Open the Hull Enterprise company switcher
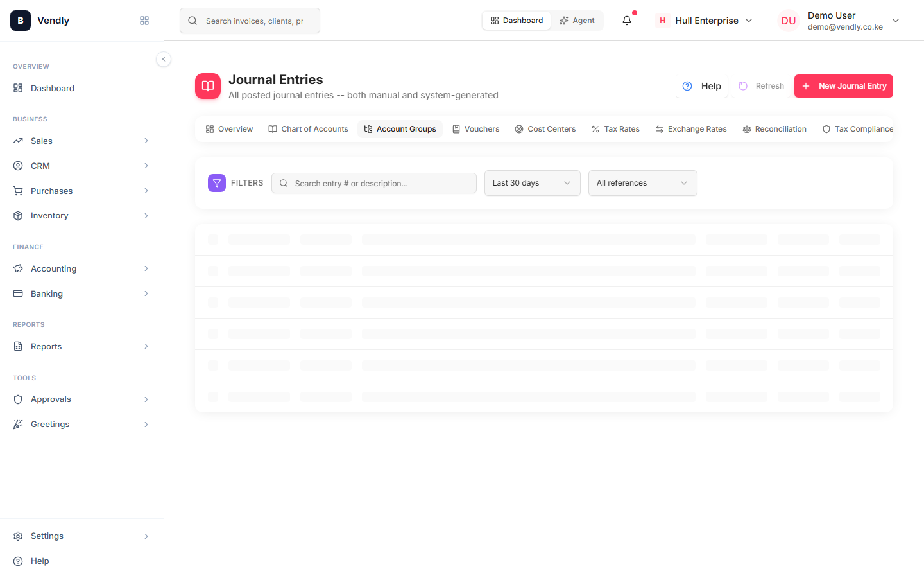 705,21
